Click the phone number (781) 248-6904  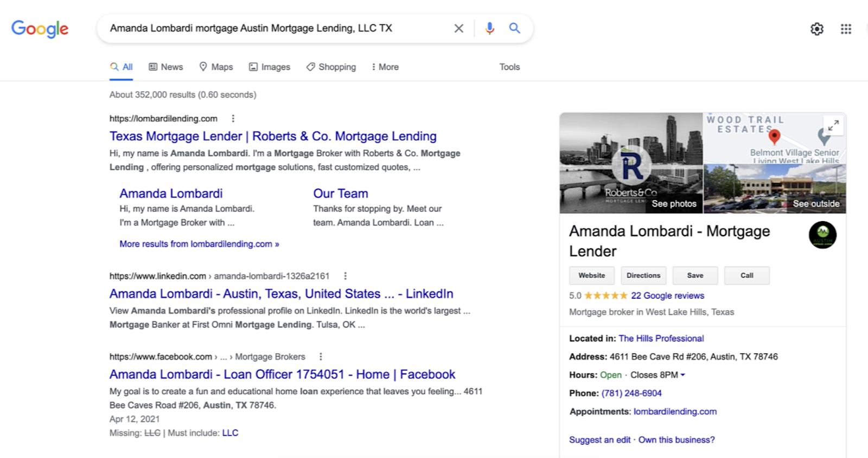pos(631,394)
